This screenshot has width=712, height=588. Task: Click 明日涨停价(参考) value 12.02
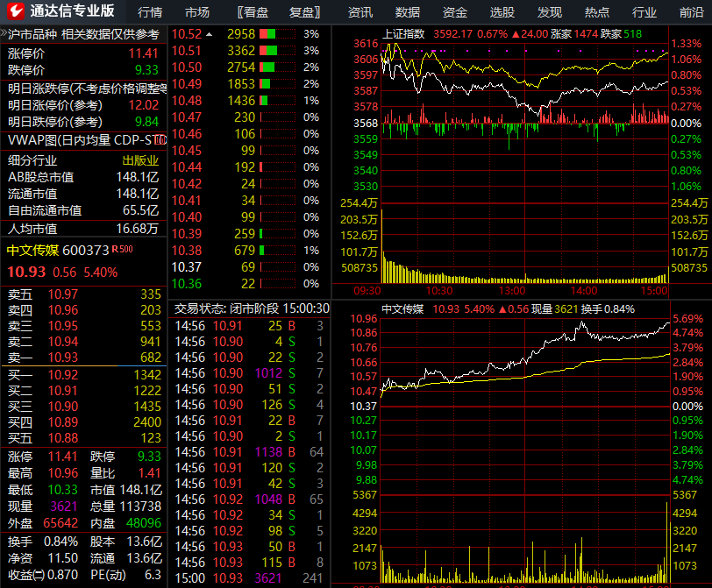click(x=143, y=105)
